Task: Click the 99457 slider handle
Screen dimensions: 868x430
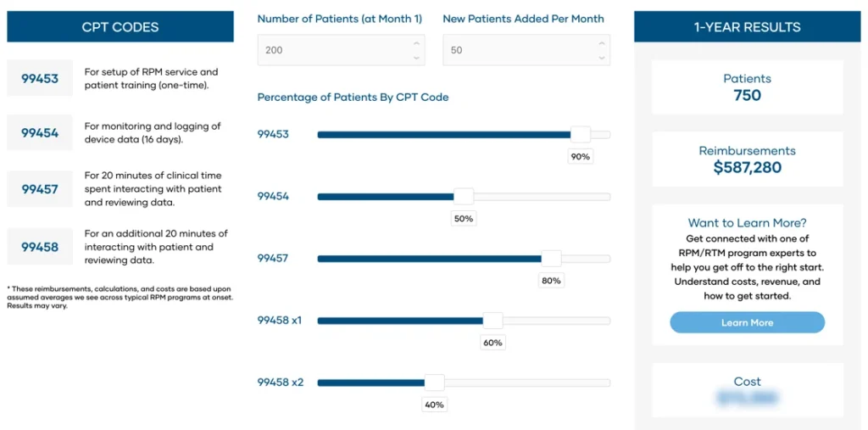Action: (x=551, y=258)
